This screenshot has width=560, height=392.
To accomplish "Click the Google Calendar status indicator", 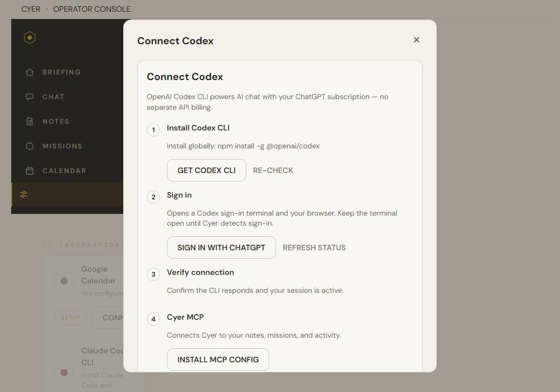I will tap(64, 281).
